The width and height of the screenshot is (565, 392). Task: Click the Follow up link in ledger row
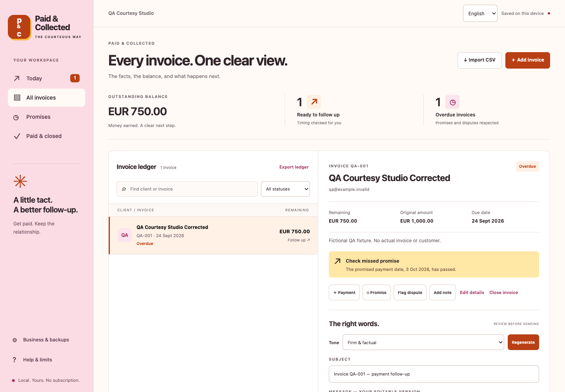click(299, 240)
